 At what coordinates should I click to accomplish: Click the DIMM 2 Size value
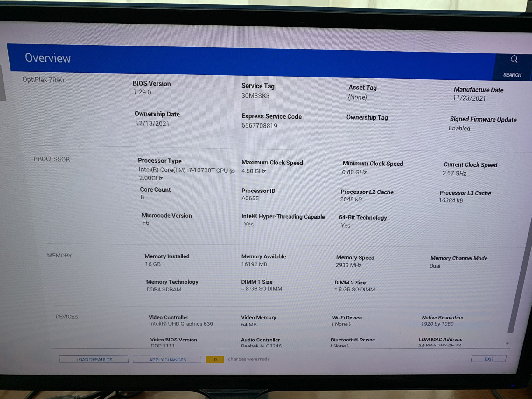(x=354, y=289)
